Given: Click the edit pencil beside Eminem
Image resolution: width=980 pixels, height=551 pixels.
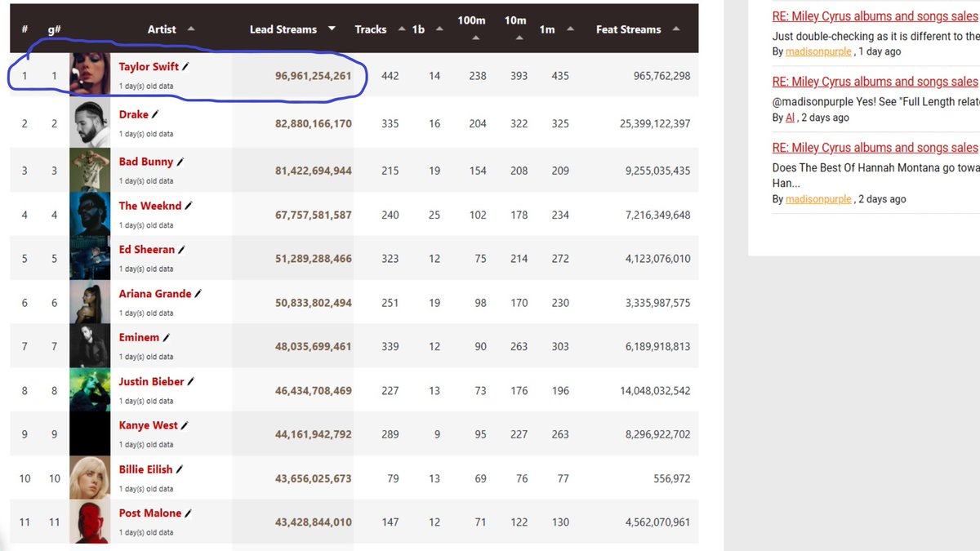Looking at the screenshot, I should coord(167,338).
